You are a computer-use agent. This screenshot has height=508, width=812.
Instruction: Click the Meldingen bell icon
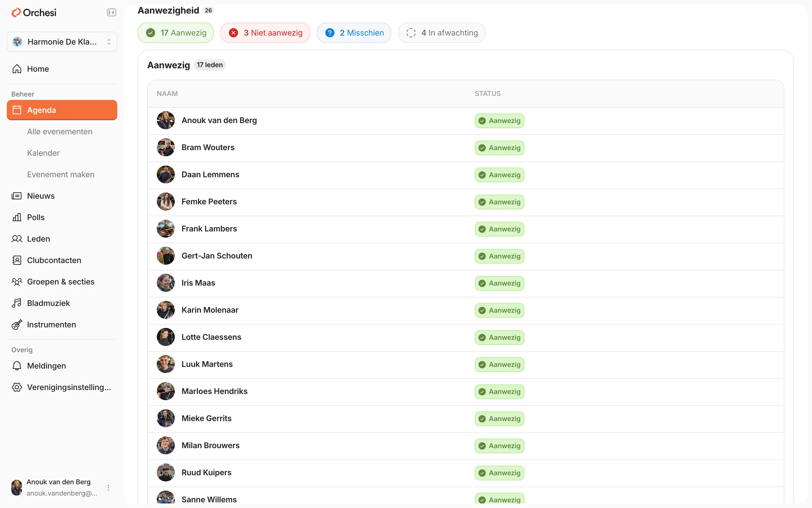point(17,366)
